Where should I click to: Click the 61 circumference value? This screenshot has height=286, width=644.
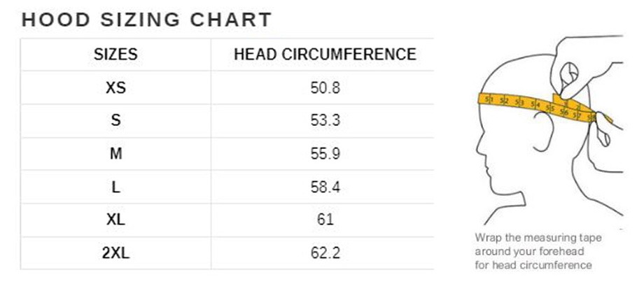coord(325,220)
